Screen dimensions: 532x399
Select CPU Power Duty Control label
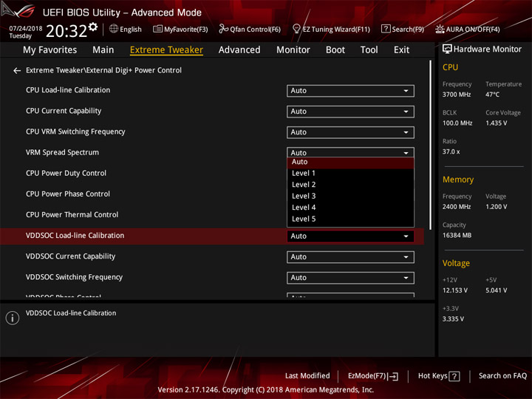(x=66, y=173)
